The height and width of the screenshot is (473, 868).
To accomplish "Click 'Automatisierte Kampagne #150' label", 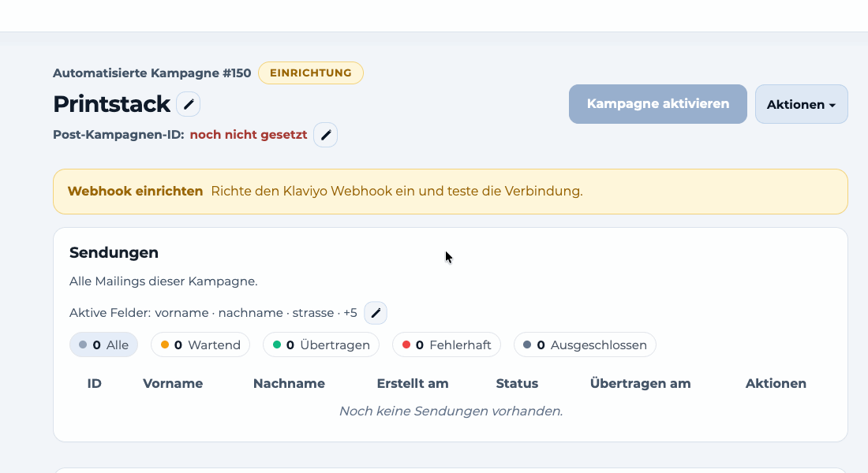I will (x=152, y=73).
